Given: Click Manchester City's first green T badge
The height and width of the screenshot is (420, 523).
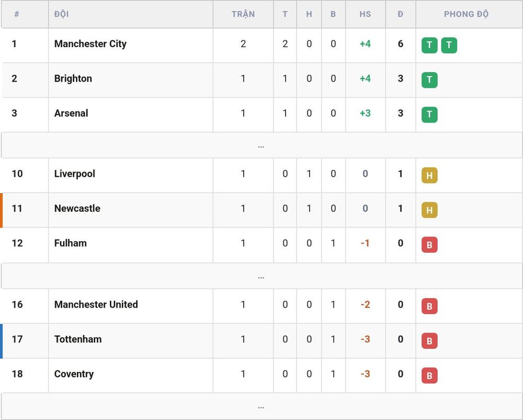Looking at the screenshot, I should [429, 45].
